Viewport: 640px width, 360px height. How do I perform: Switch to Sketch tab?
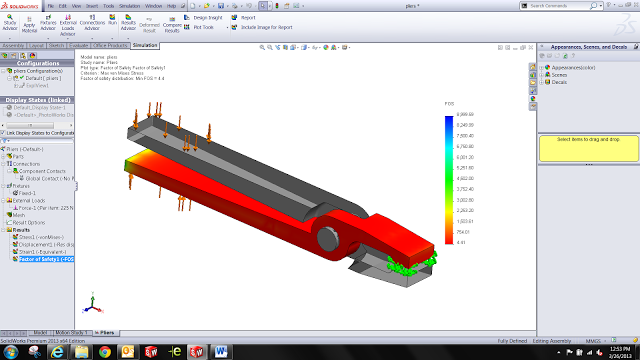tap(56, 45)
